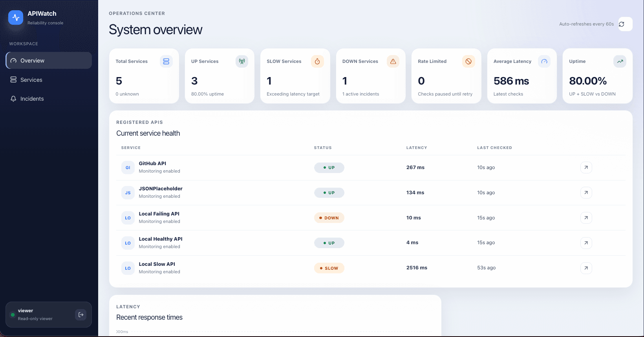Click the 80.00% uptime value
Image resolution: width=644 pixels, height=337 pixels.
588,81
